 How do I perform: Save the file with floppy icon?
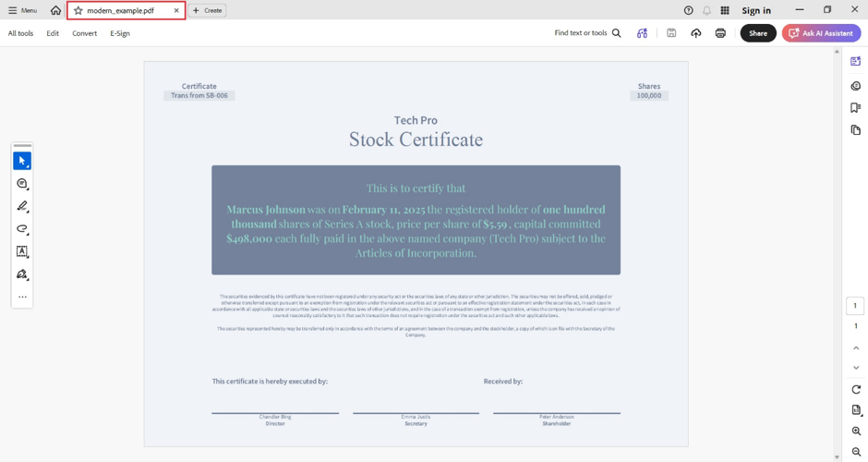671,33
